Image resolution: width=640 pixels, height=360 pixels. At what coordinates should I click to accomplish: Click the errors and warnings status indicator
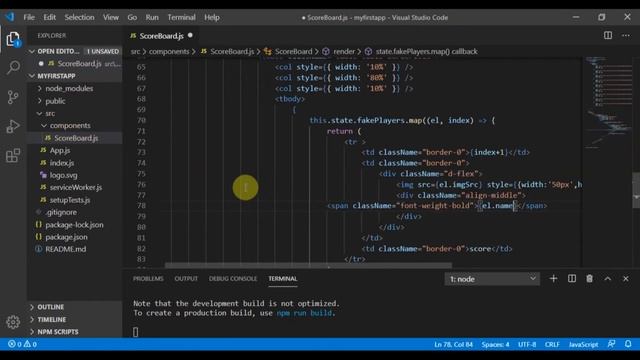coord(22,344)
